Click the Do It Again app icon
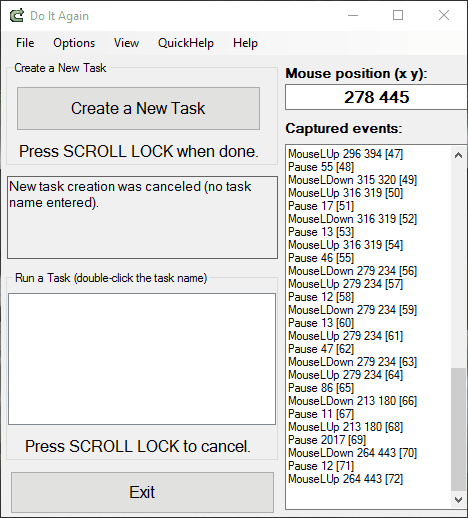This screenshot has height=518, width=468. [x=17, y=16]
